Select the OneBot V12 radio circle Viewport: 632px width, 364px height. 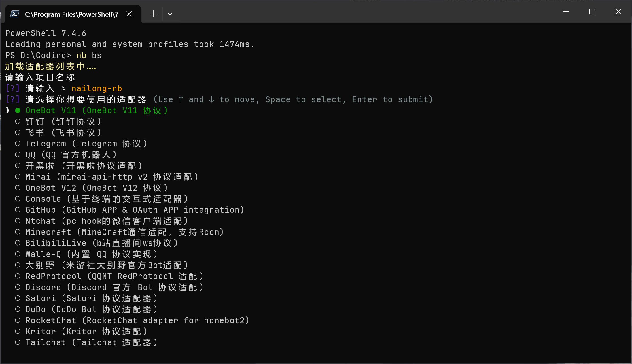[x=18, y=188]
